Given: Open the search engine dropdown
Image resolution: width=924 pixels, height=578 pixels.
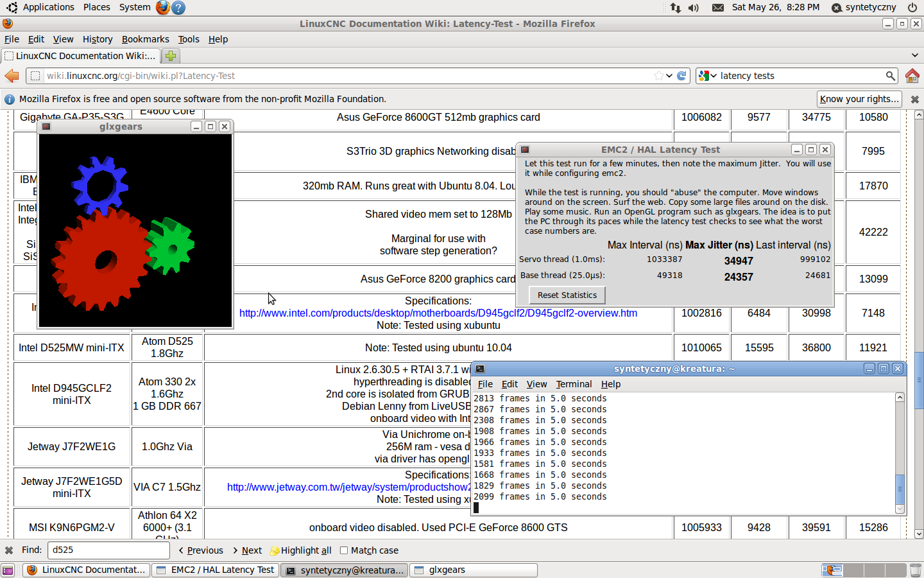Looking at the screenshot, I should tap(708, 76).
